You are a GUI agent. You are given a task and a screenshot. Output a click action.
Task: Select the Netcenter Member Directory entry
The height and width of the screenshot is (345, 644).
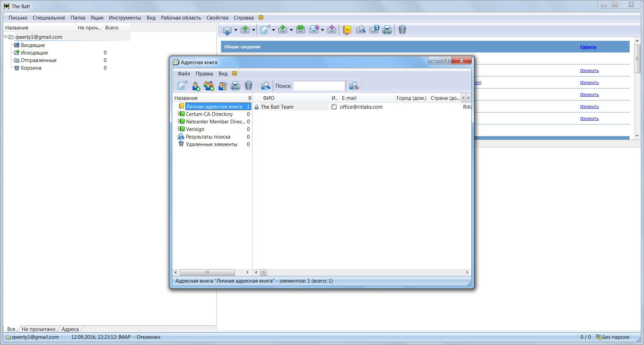click(215, 122)
